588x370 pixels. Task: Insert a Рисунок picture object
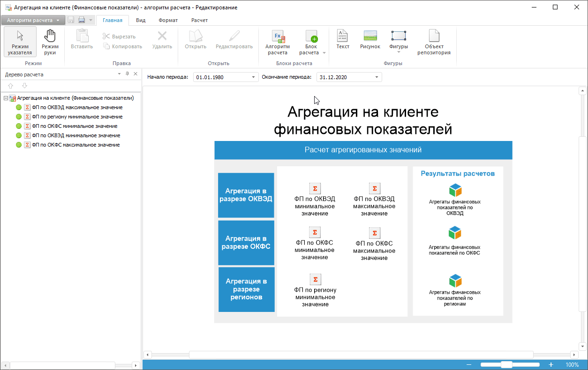(x=370, y=40)
